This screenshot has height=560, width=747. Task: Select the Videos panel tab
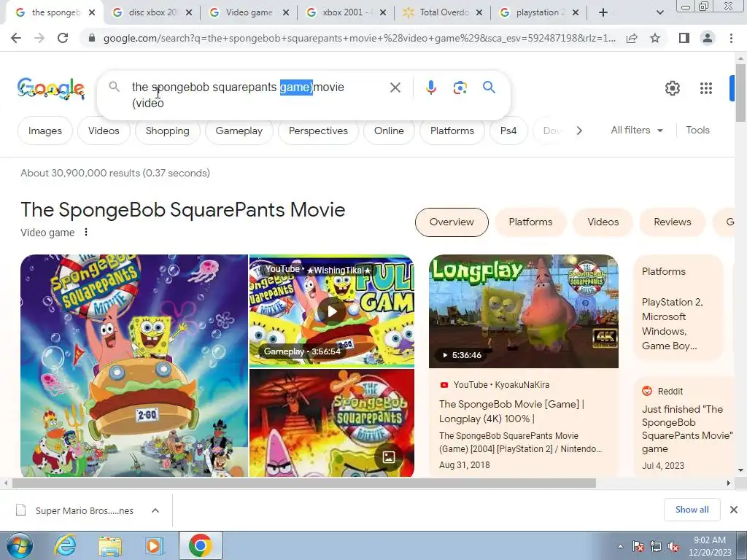tap(603, 222)
